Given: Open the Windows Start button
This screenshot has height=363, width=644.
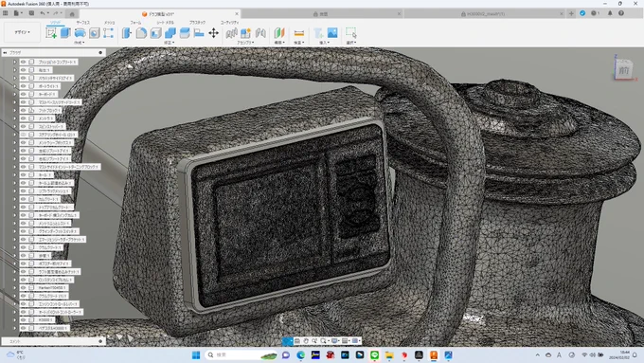Looking at the screenshot, I should click(x=196, y=354).
